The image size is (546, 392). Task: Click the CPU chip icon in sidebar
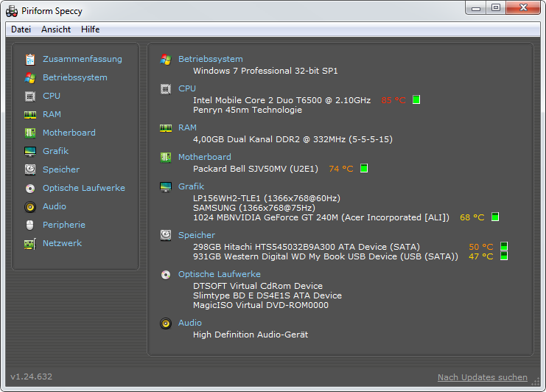pos(30,96)
